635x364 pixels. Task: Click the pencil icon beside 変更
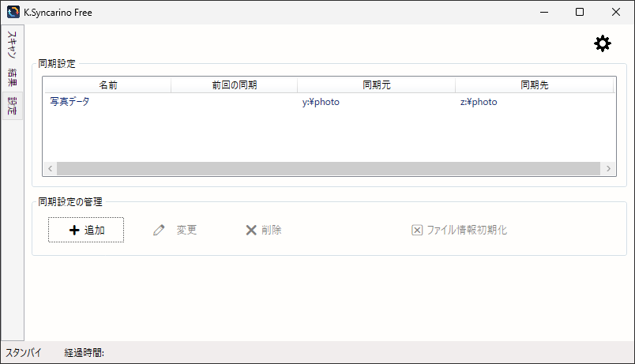point(159,230)
